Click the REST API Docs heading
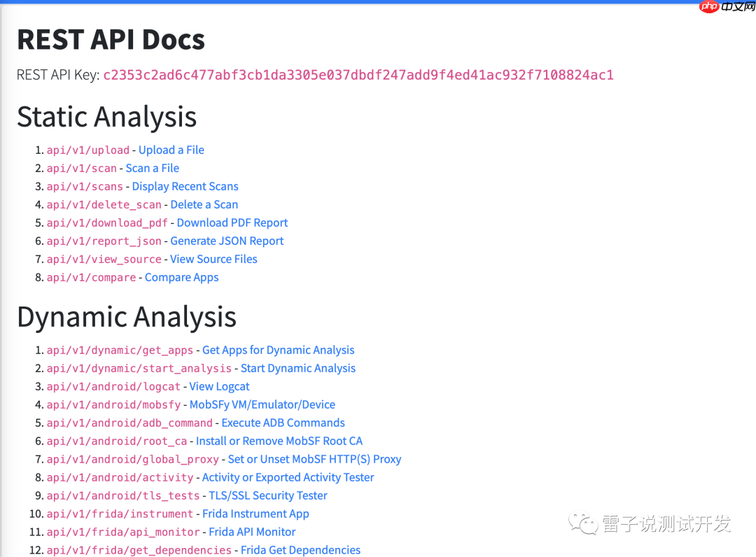 tap(111, 39)
